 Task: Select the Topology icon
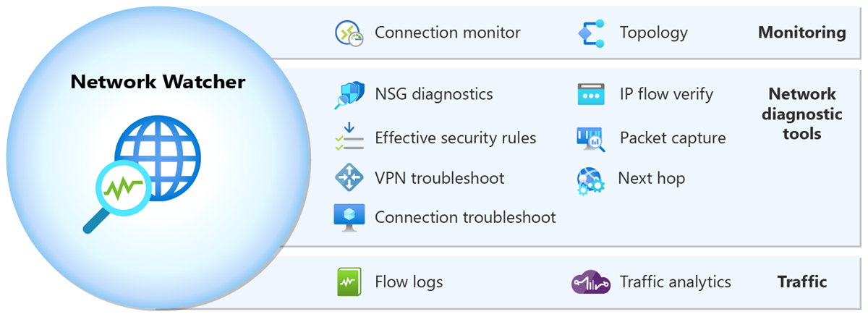tap(591, 33)
